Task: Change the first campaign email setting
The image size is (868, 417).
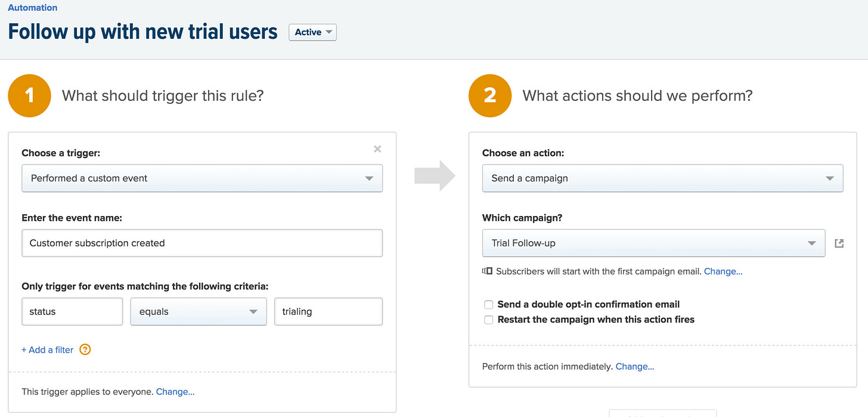Action: [x=723, y=271]
